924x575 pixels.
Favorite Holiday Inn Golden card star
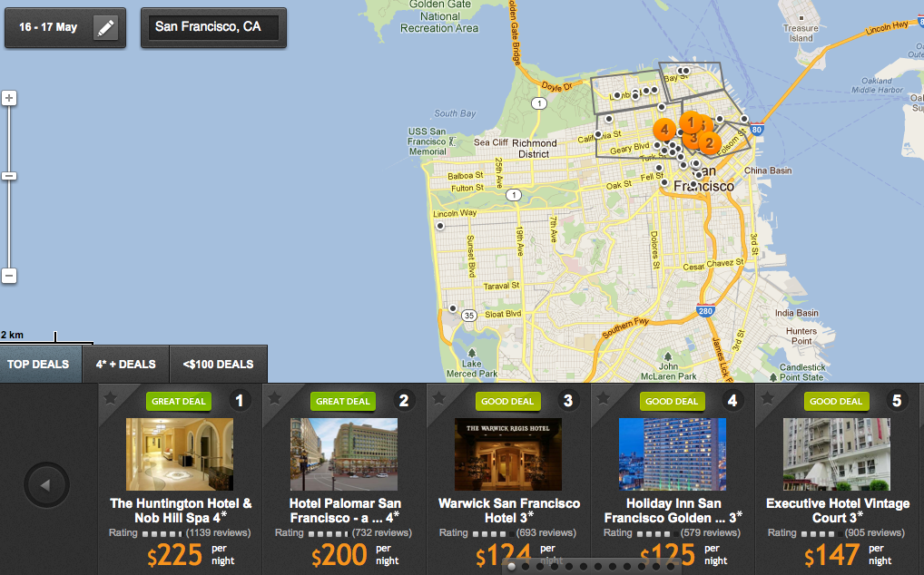coord(604,399)
